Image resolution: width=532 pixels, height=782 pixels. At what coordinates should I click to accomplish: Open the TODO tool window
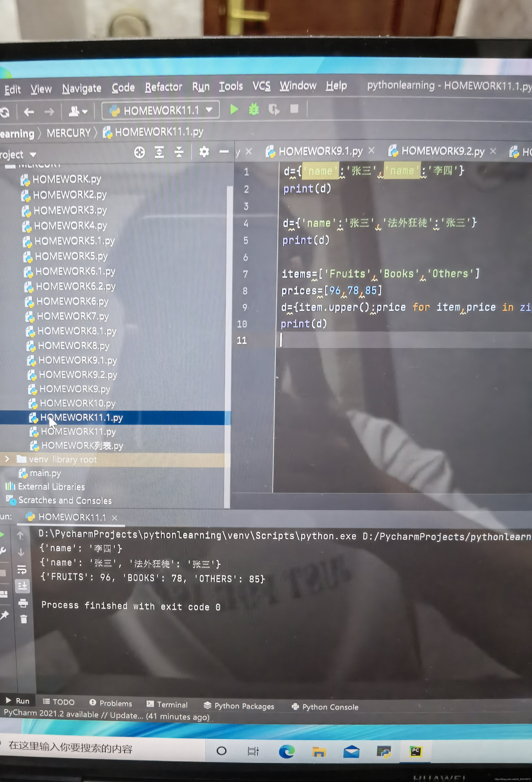(x=59, y=702)
